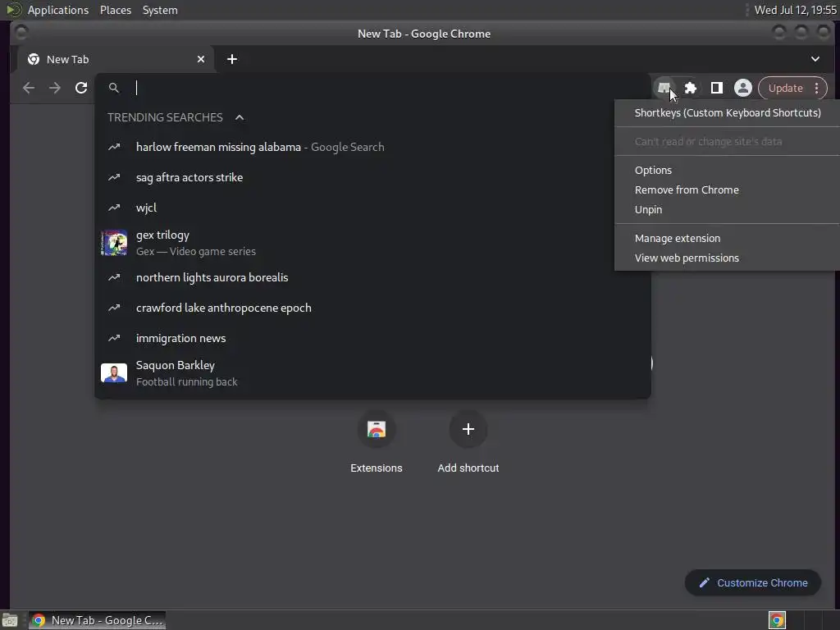This screenshot has width=840, height=630.
Task: Select suggestion sag aftra actors strike
Action: (373, 177)
